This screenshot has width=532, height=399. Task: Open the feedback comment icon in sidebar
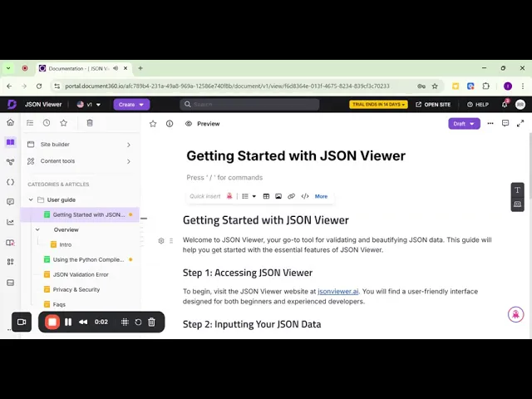tap(11, 202)
